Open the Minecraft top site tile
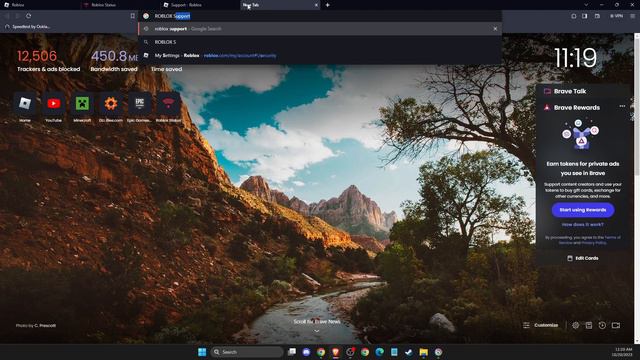The height and width of the screenshot is (360, 640). (x=82, y=104)
